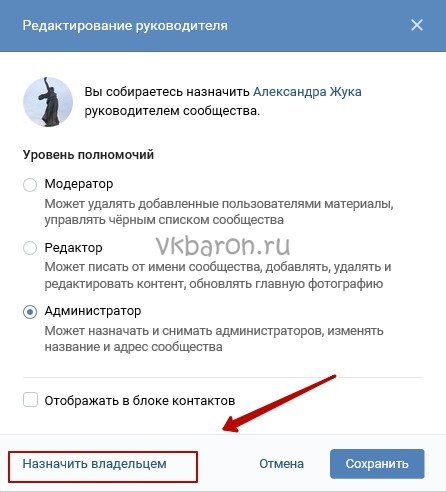This screenshot has height=492, width=446.
Task: Click the administrator permissions description text
Action: pos(214,339)
